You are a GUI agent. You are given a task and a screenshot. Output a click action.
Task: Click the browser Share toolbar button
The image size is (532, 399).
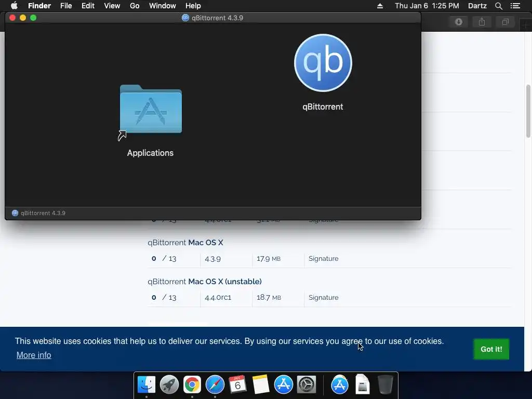482,22
